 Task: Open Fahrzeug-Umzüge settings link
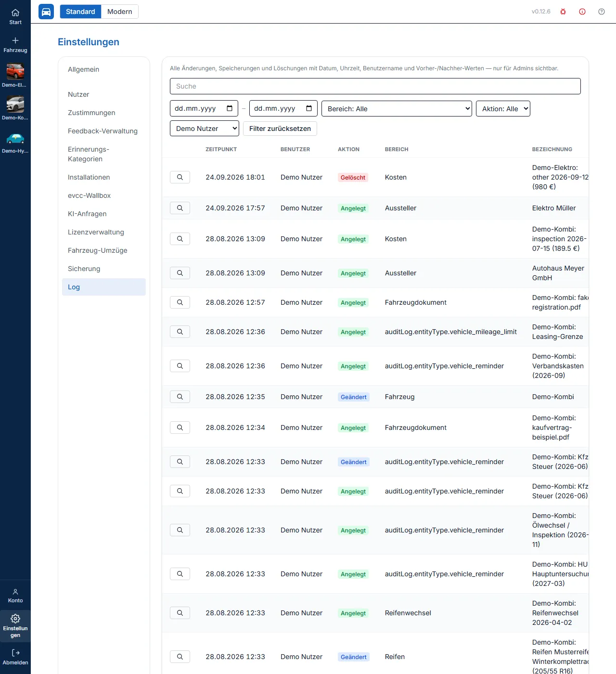(x=104, y=250)
